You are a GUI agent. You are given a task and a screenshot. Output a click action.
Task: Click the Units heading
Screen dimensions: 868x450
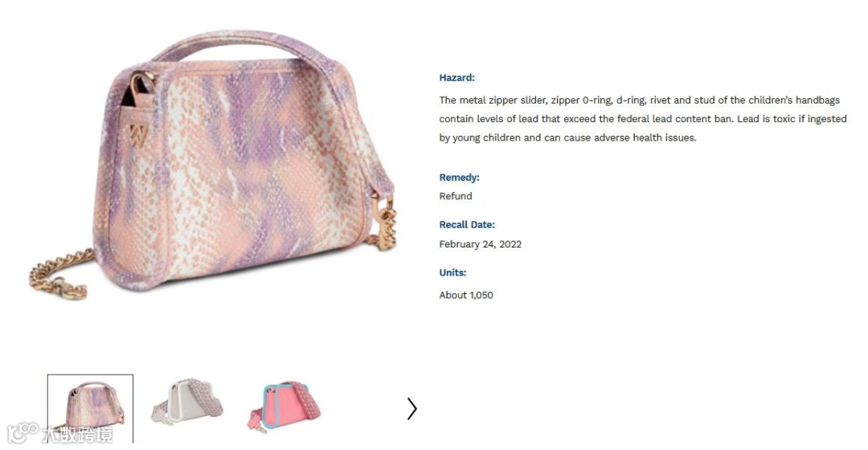[452, 272]
